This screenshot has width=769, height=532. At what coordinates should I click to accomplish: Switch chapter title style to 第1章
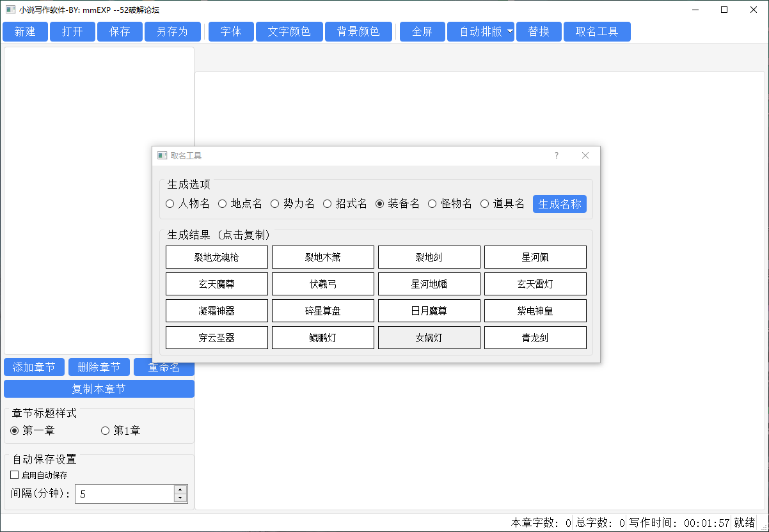pyautogui.click(x=104, y=430)
